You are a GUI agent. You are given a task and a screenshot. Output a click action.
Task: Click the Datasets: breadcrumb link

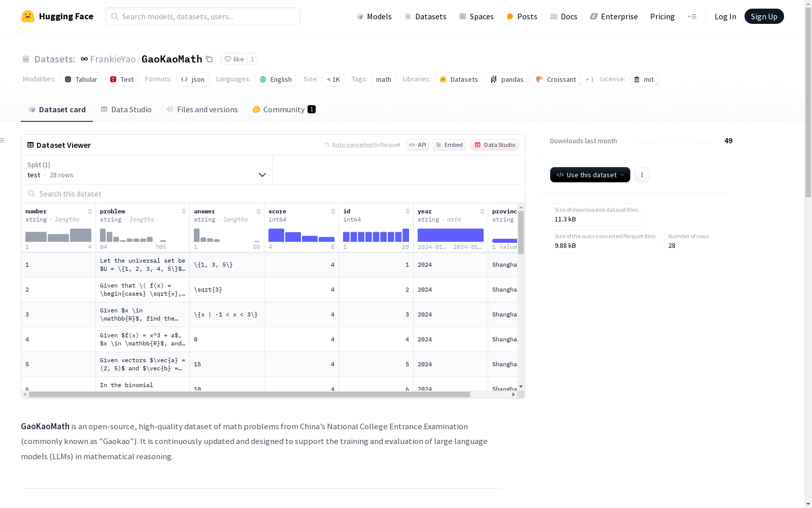(x=55, y=59)
